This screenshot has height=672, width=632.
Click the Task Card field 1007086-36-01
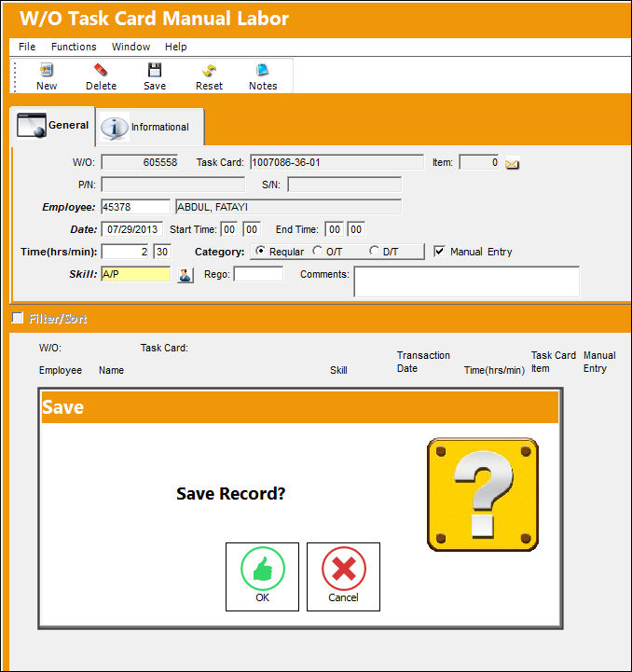337,162
